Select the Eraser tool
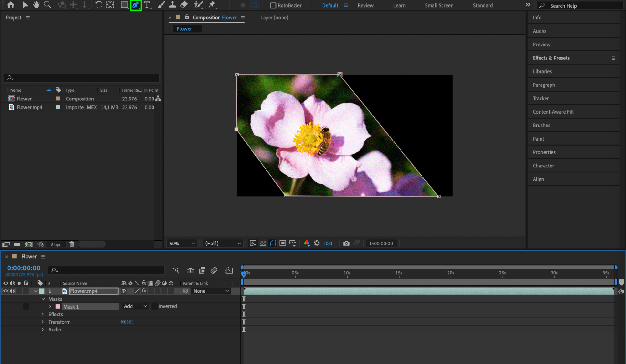626x364 pixels. [x=184, y=5]
